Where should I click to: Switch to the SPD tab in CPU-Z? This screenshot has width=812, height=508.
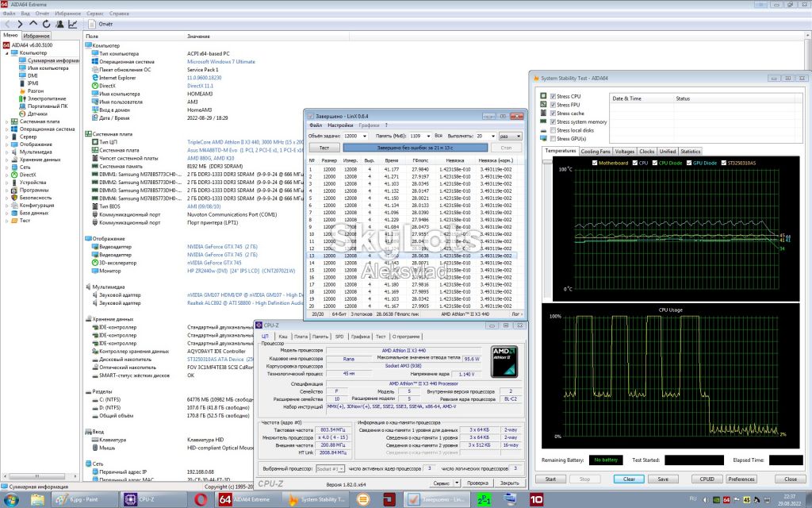[339, 337]
